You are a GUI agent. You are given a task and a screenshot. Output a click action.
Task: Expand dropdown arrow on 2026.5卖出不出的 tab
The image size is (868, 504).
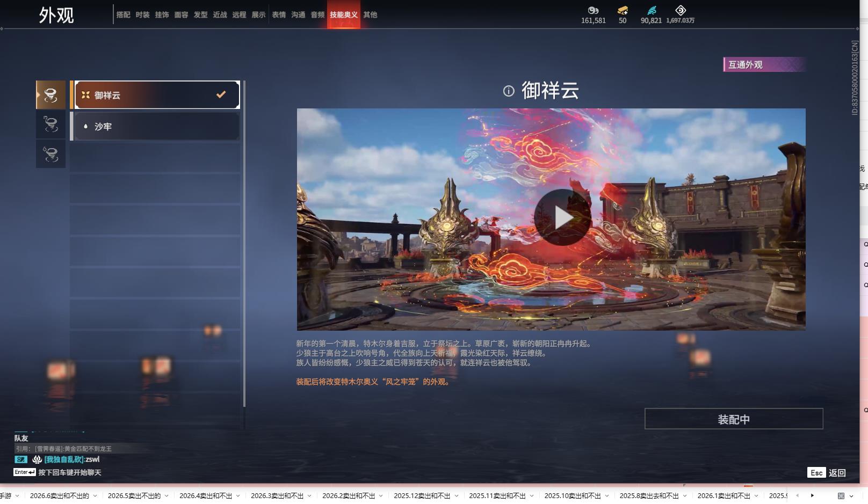[167, 496]
